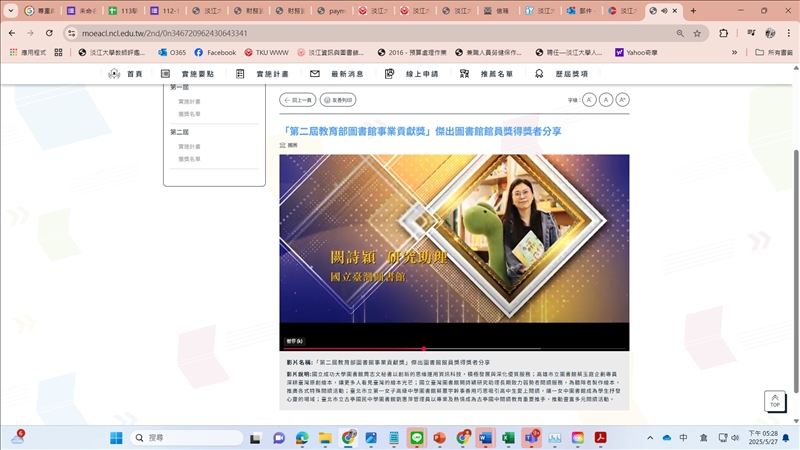
Task: Click the 回上一頁 back button
Action: pyautogui.click(x=298, y=100)
